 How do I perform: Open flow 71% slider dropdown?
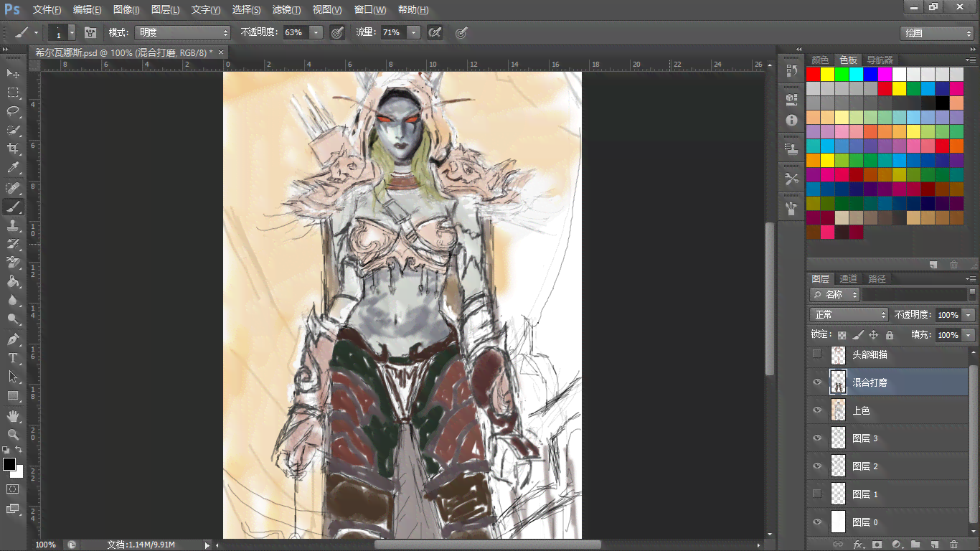click(414, 32)
